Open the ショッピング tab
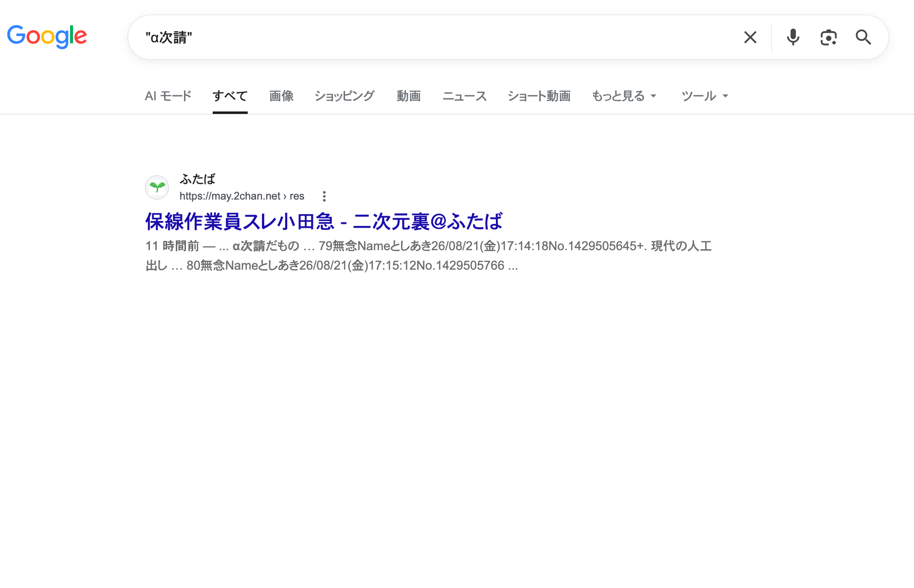 click(x=345, y=96)
